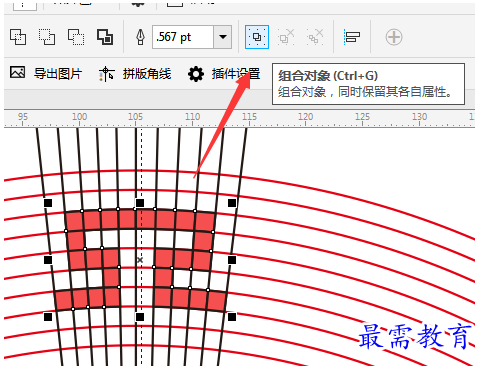Click the bottom-right black selection handle

point(232,317)
